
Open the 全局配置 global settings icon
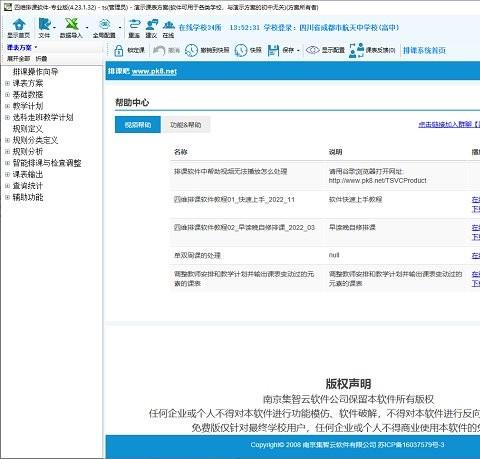point(104,24)
